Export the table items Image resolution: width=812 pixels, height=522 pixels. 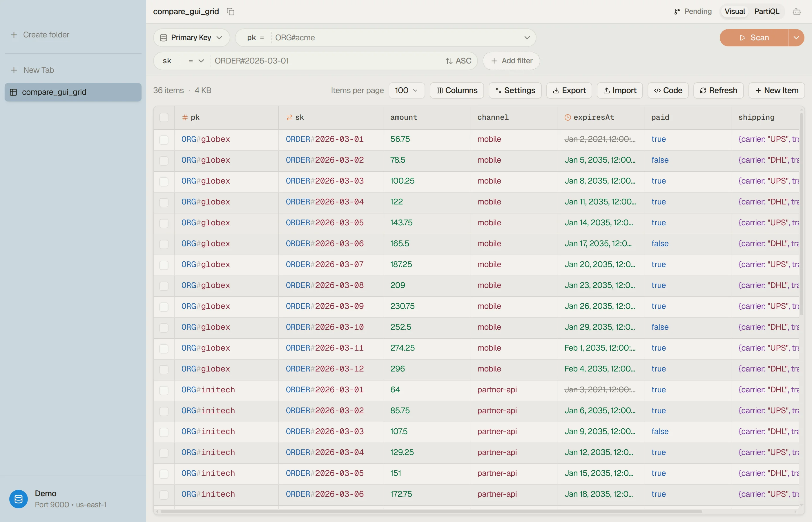569,90
